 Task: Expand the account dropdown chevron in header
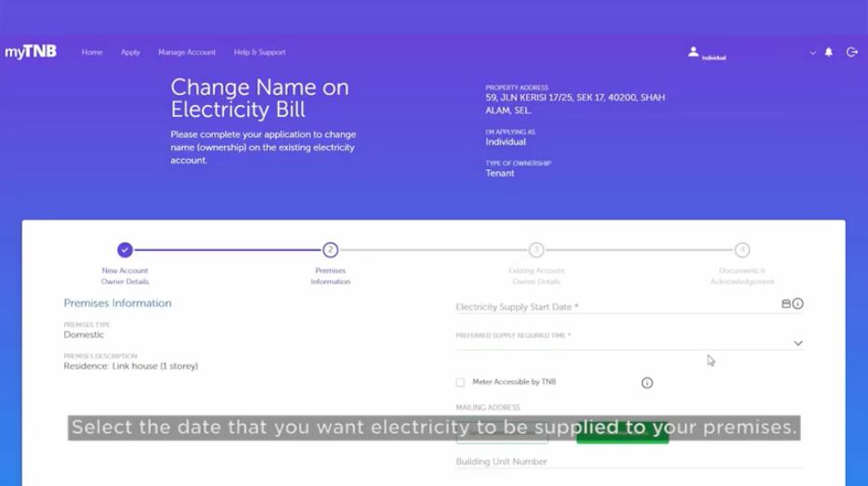click(813, 53)
